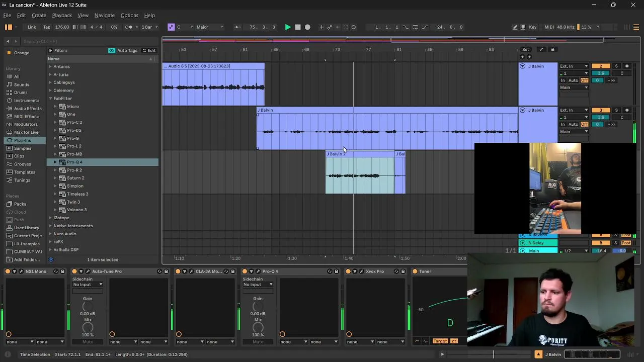This screenshot has width=644, height=362.
Task: Toggle the computer MIDI keyboard icon
Action: pyautogui.click(x=523, y=27)
